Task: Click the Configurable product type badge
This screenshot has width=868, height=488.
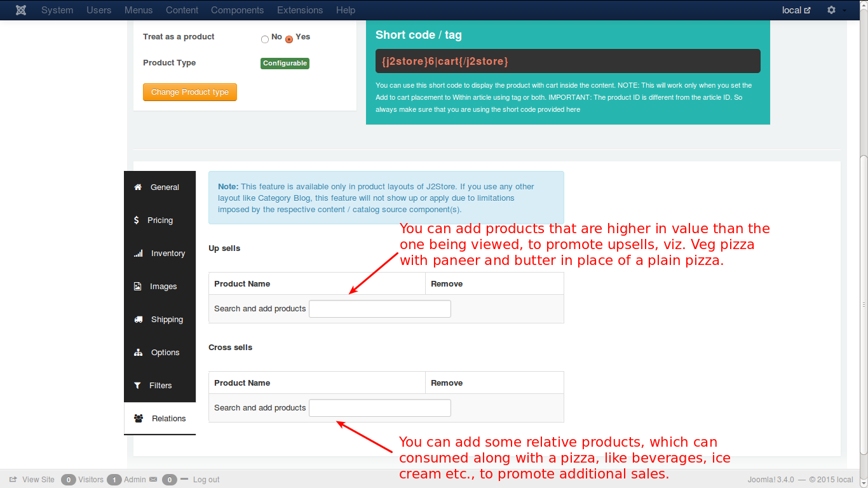Action: (285, 64)
